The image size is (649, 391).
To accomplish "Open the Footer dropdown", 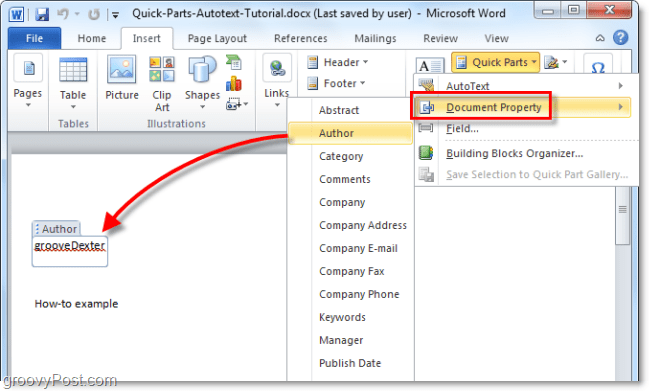I will pyautogui.click(x=336, y=84).
